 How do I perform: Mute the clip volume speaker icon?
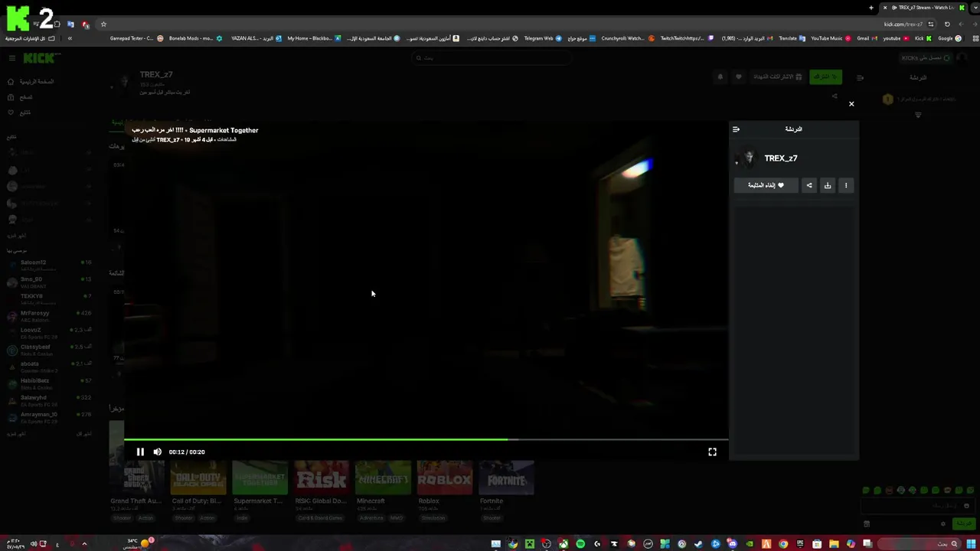[158, 452]
